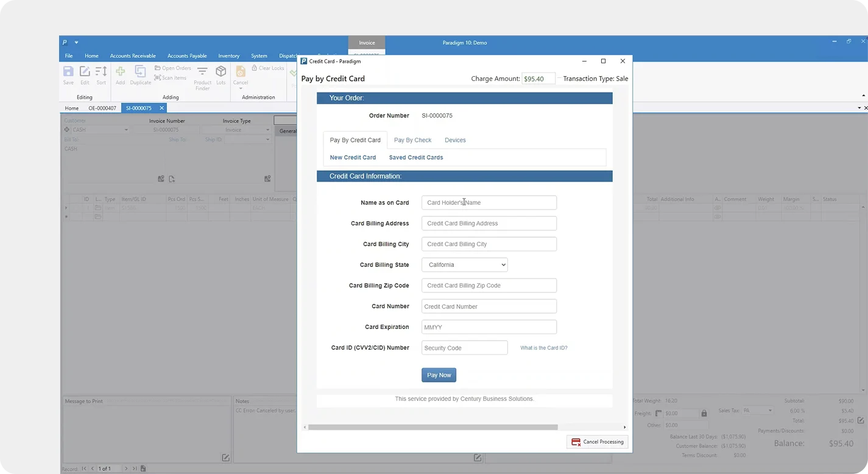This screenshot has height=474, width=868.
Task: Open the Saved Credit Cards link
Action: [416, 157]
